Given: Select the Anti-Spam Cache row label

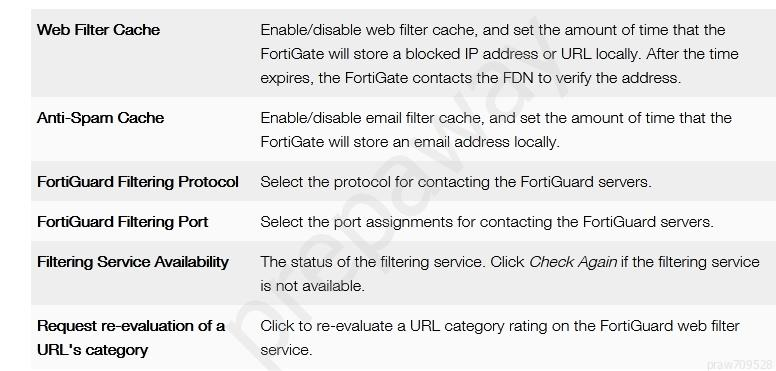Looking at the screenshot, I should pos(100,118).
